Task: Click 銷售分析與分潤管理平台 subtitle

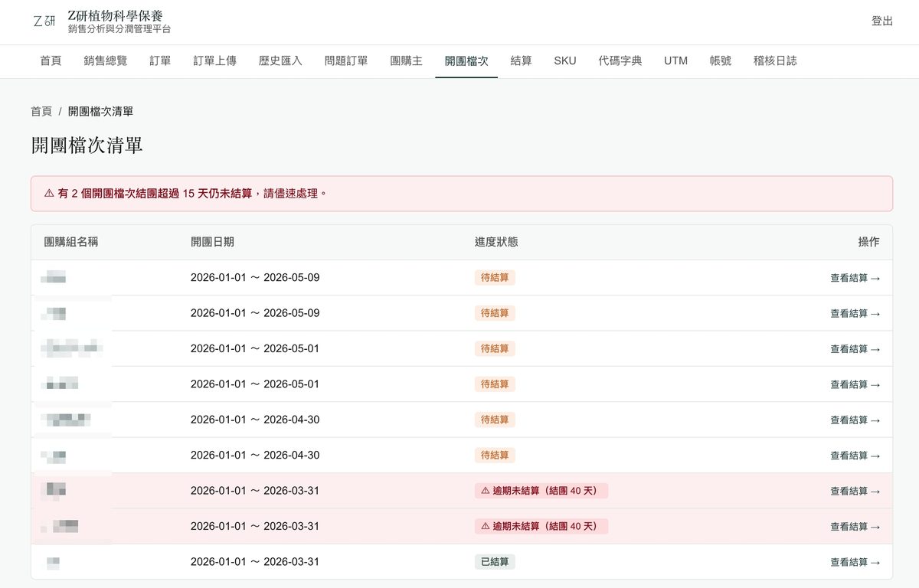Action: coord(119,29)
